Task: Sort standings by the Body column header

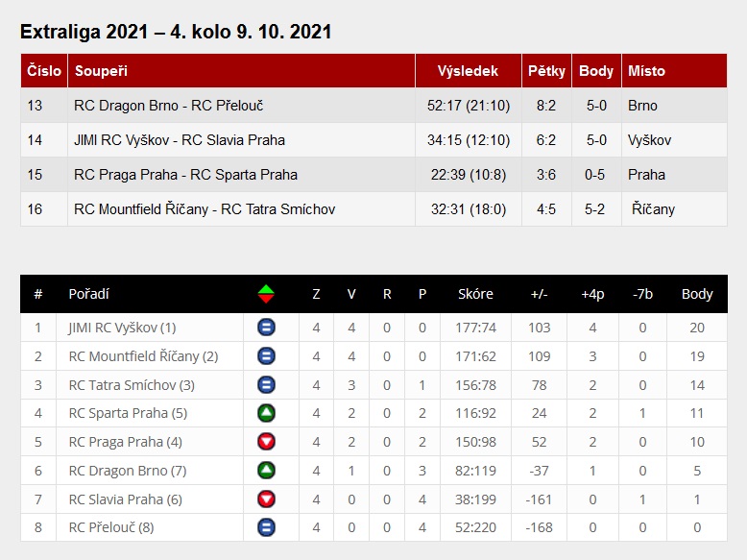Action: [x=697, y=294]
